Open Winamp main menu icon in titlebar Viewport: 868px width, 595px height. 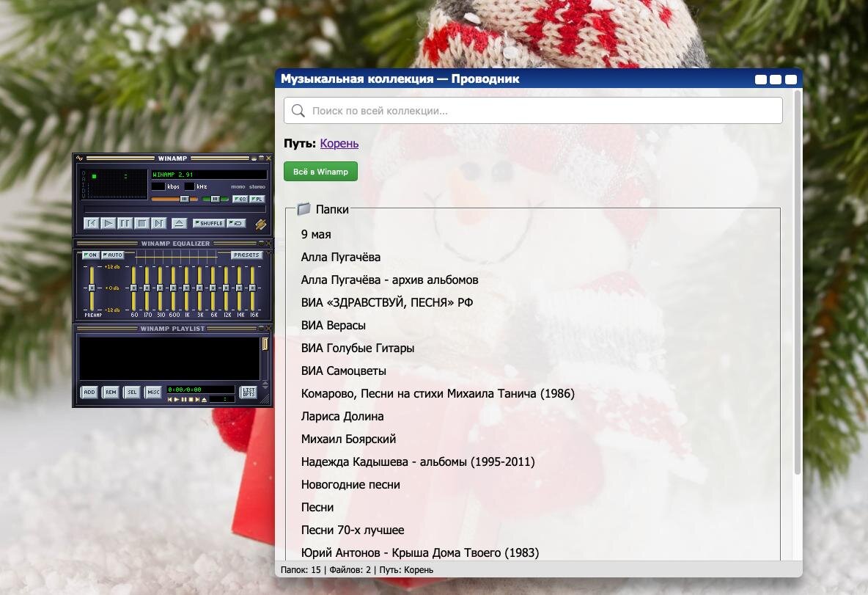point(81,158)
